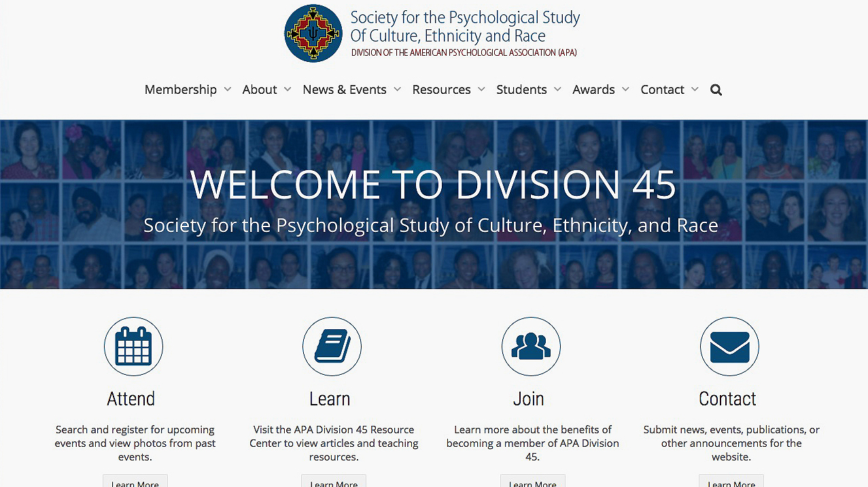Screen dimensions: 868x487
Task: Open the News & Events menu item
Action: click(x=345, y=90)
